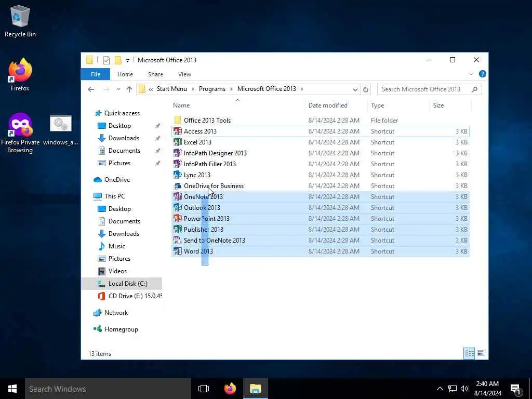This screenshot has height=399, width=532.
Task: Select the Excel 2013 shortcut icon
Action: tap(178, 142)
